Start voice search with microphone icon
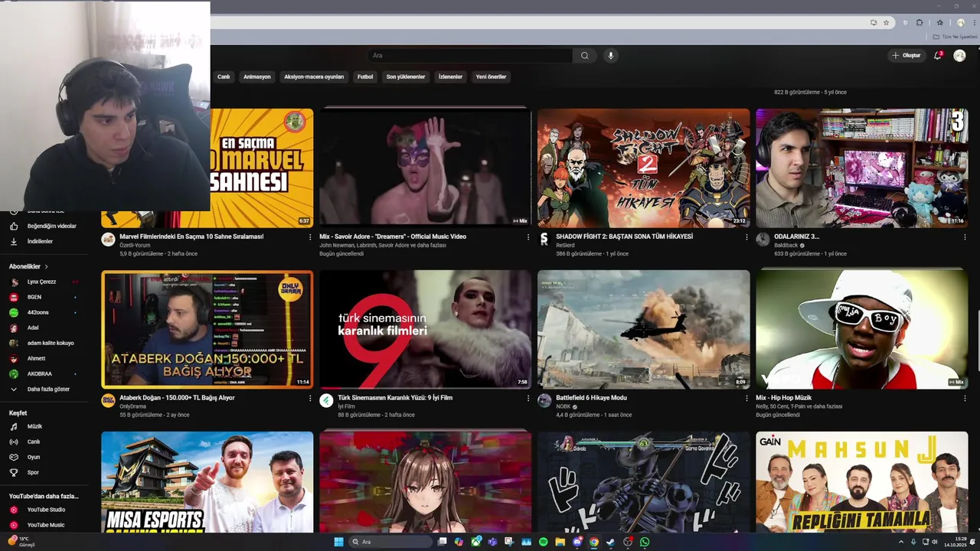The height and width of the screenshot is (551, 980). coord(610,55)
